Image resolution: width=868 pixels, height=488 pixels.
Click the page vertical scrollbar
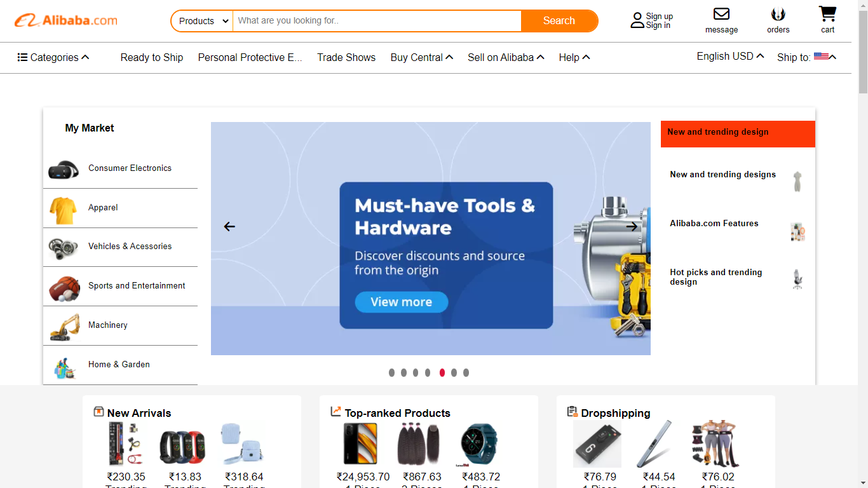tap(863, 244)
